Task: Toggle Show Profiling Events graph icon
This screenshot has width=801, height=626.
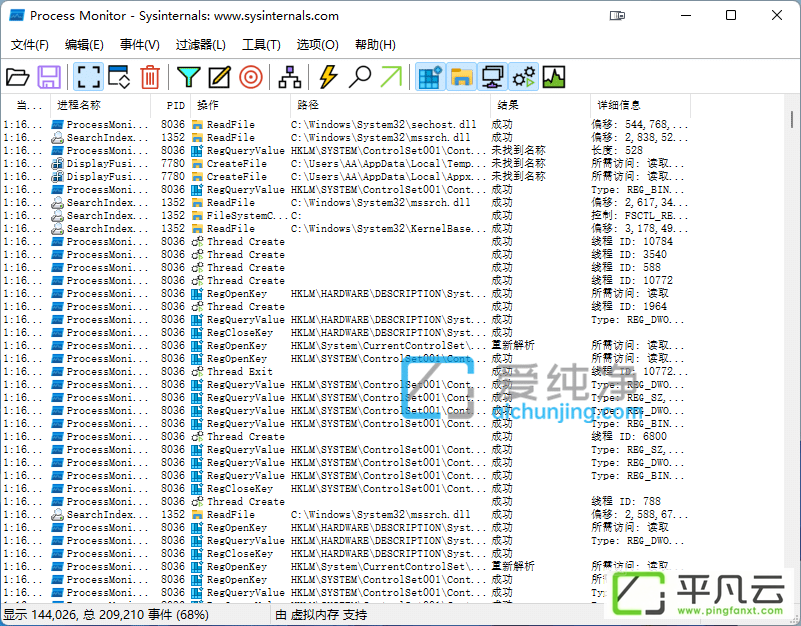Action: pos(554,77)
